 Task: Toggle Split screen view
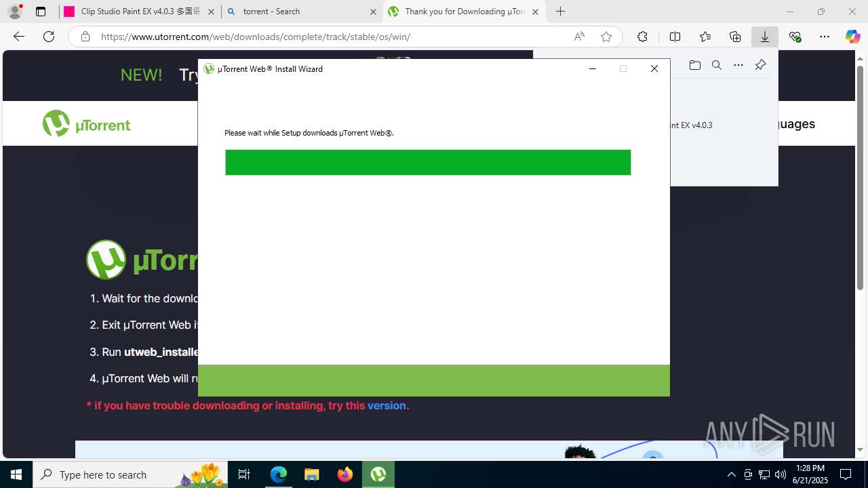pos(675,37)
